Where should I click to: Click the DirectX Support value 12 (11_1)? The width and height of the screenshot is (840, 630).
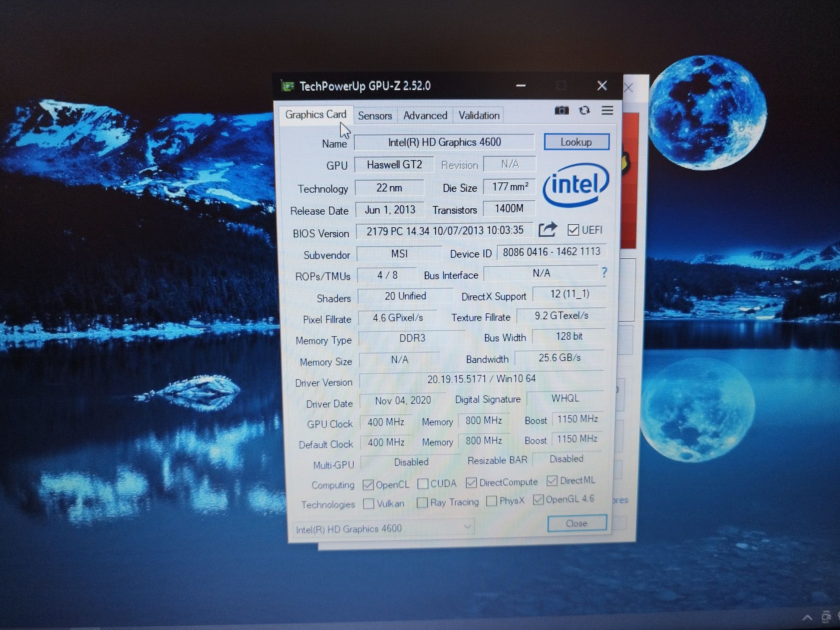coord(570,294)
